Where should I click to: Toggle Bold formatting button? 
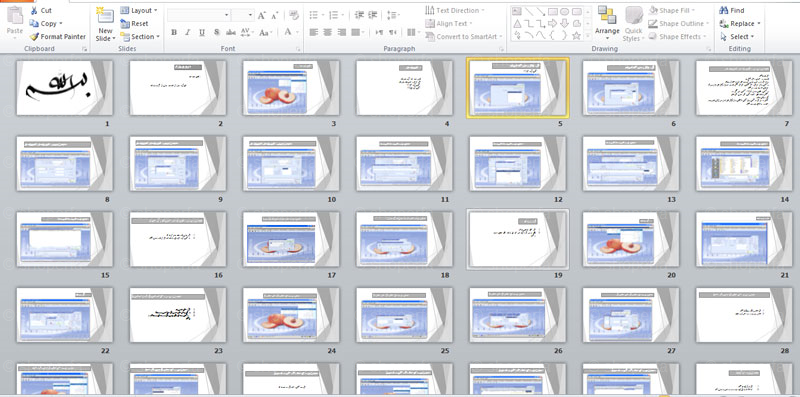[x=174, y=32]
